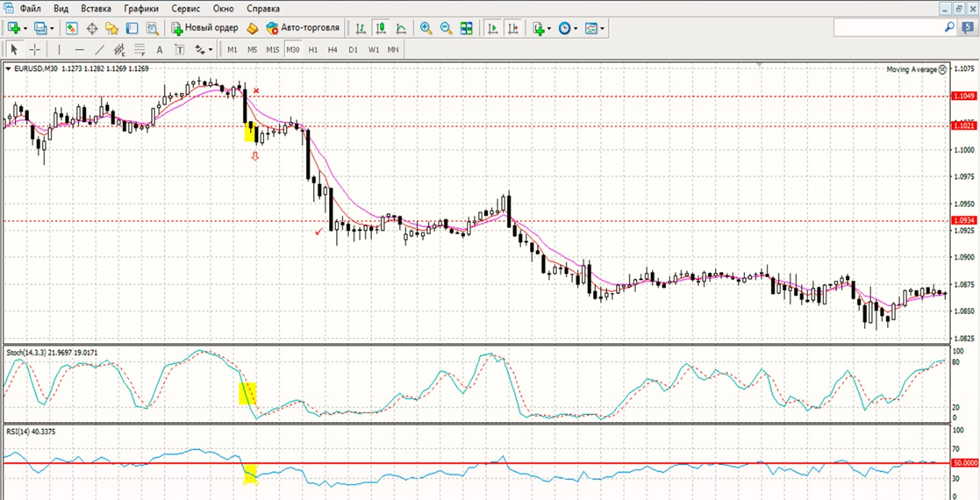This screenshot has width=980, height=500.
Task: Open the Tile Windows layout icon
Action: pyautogui.click(x=467, y=28)
